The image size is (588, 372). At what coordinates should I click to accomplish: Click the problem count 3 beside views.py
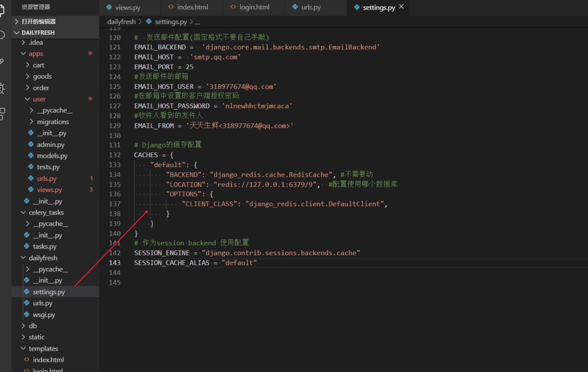(x=91, y=190)
